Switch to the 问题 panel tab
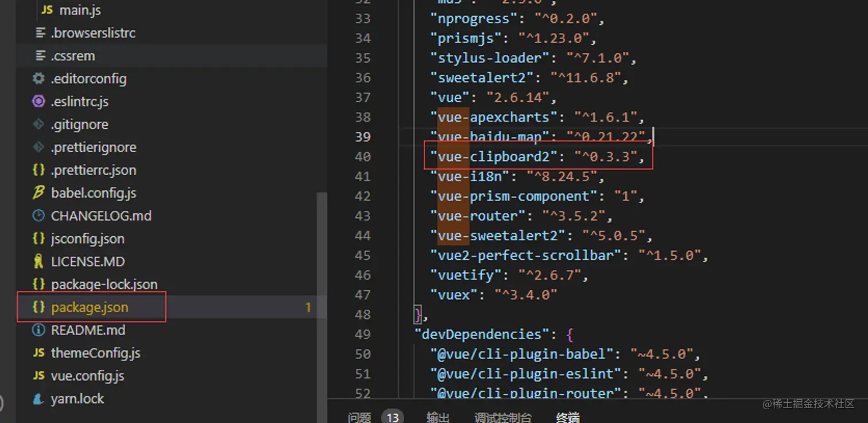This screenshot has width=868, height=423. [x=359, y=418]
